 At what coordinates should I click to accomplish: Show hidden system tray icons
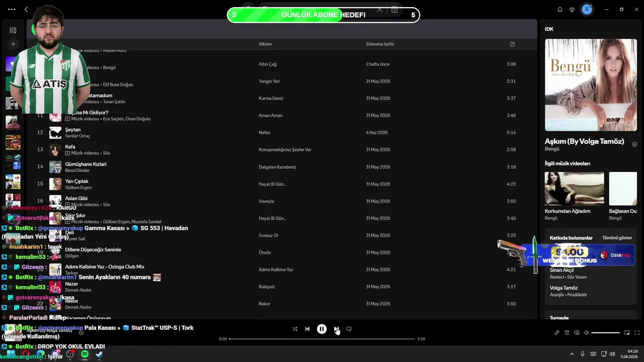[x=572, y=354]
